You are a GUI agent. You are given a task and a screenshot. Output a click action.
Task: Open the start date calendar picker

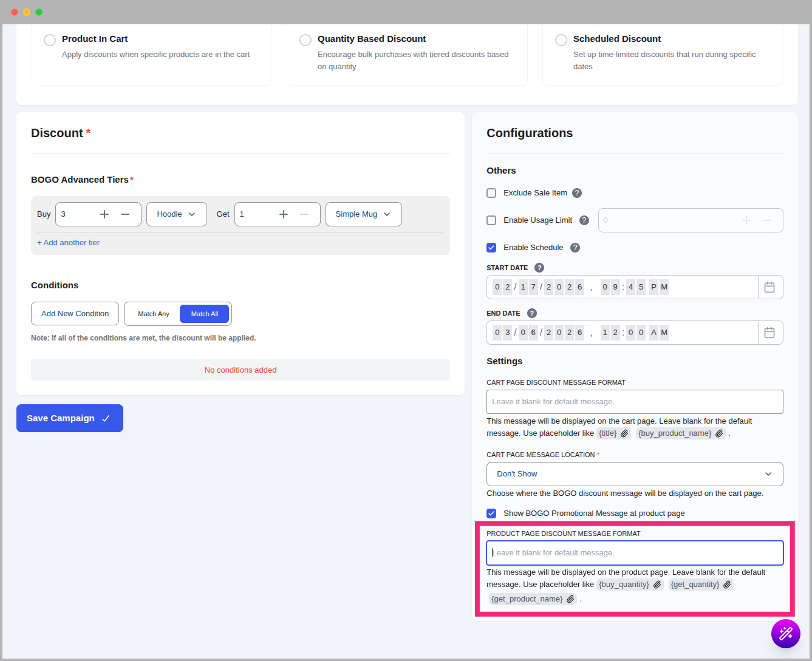pos(769,286)
